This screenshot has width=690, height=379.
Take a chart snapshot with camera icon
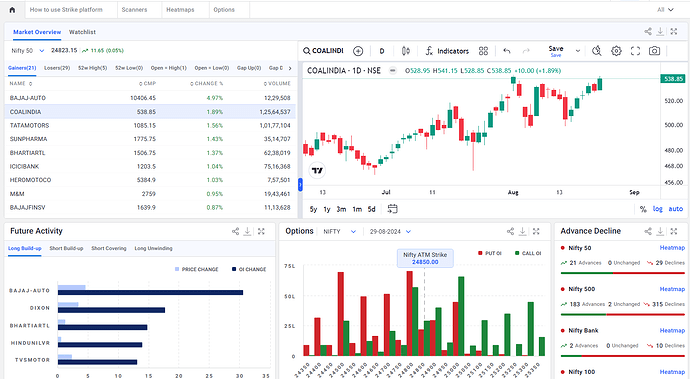click(654, 51)
